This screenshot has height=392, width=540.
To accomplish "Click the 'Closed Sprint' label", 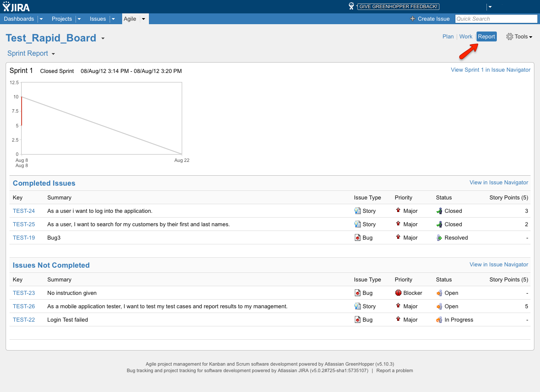I will pos(57,71).
